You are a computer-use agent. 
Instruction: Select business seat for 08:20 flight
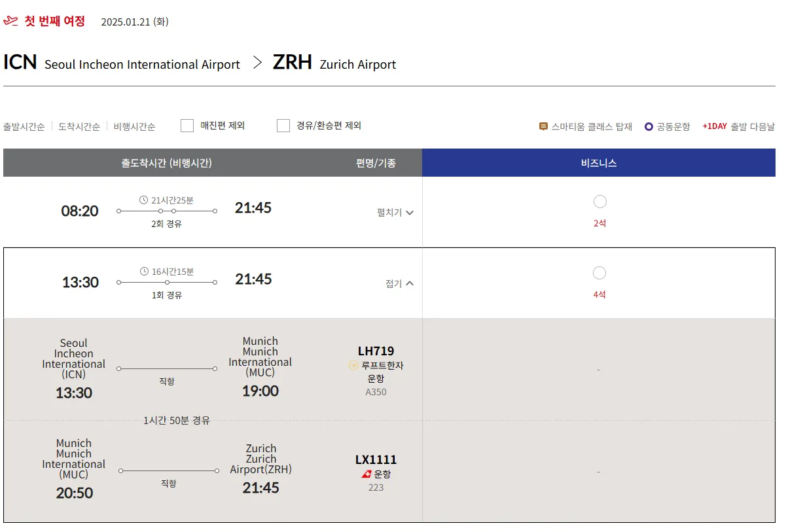(599, 202)
